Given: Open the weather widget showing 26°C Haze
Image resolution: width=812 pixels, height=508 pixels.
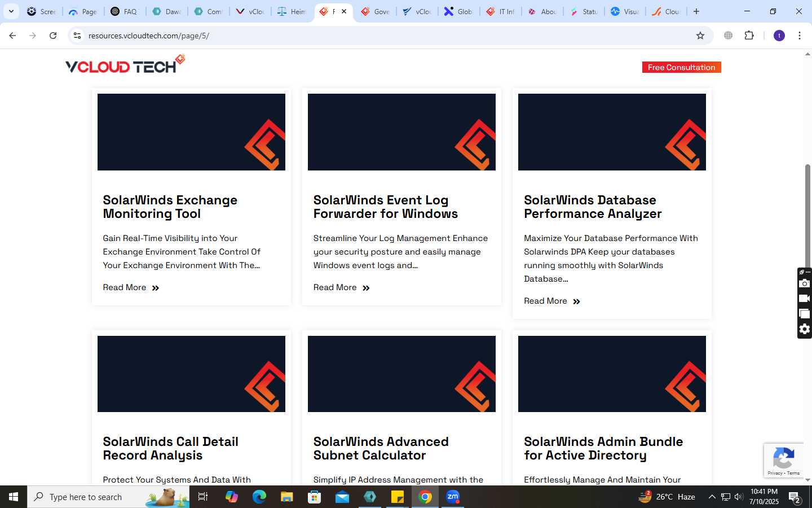Looking at the screenshot, I should [667, 497].
